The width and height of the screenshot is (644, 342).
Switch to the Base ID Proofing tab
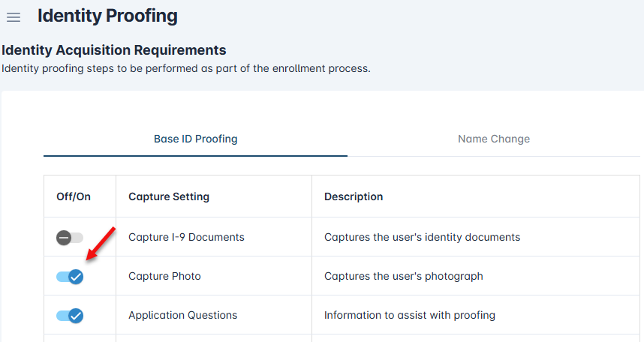click(x=195, y=139)
